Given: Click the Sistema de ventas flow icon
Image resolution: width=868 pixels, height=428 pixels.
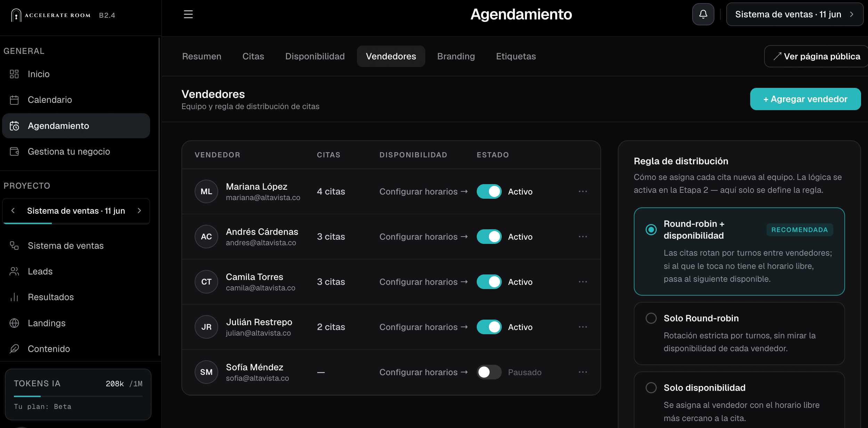Looking at the screenshot, I should 14,246.
